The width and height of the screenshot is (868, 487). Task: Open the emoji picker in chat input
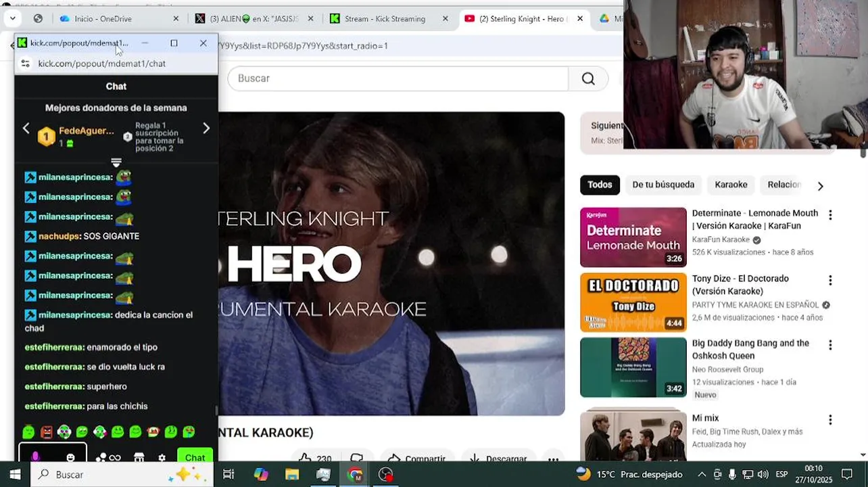[x=70, y=458]
